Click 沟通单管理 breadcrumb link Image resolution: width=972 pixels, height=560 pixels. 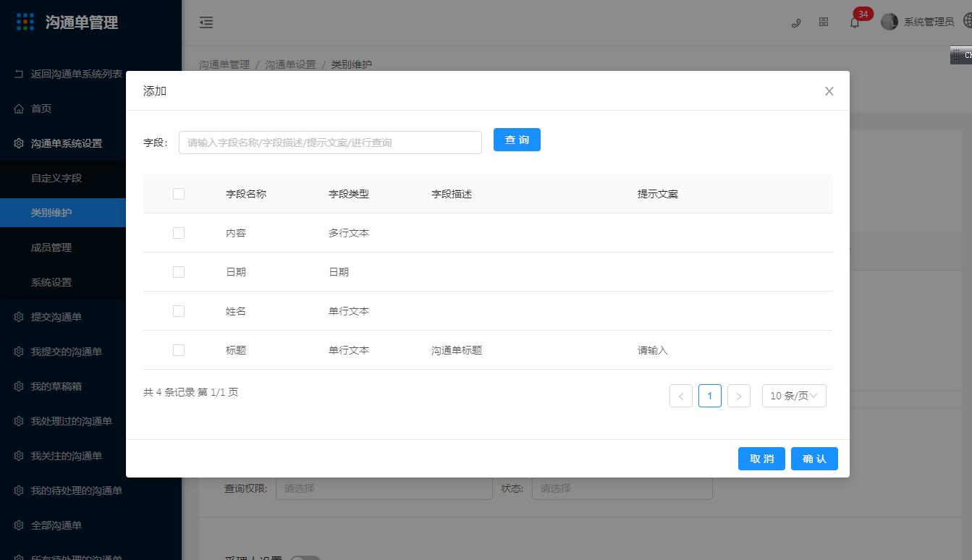pos(224,64)
